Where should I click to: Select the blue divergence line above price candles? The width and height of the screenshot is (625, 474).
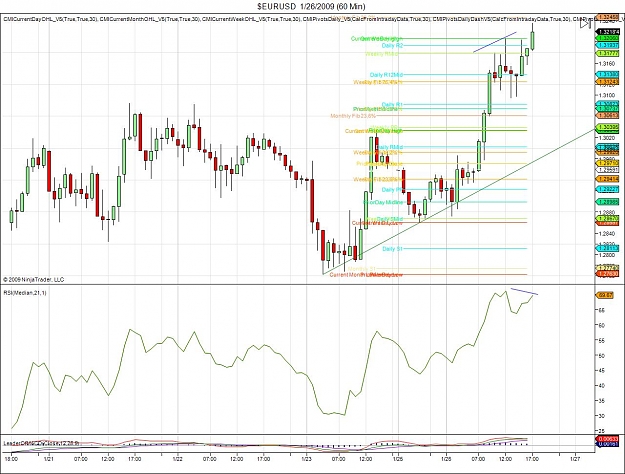495,42
